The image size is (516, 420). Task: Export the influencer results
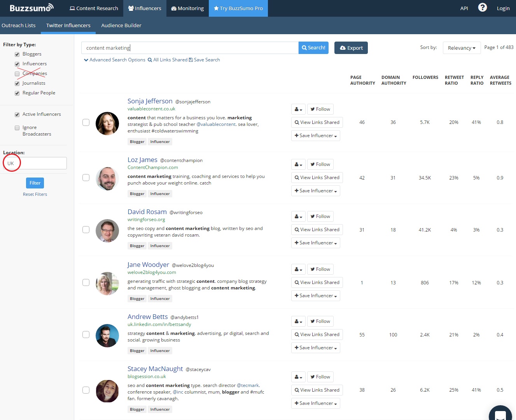351,48
